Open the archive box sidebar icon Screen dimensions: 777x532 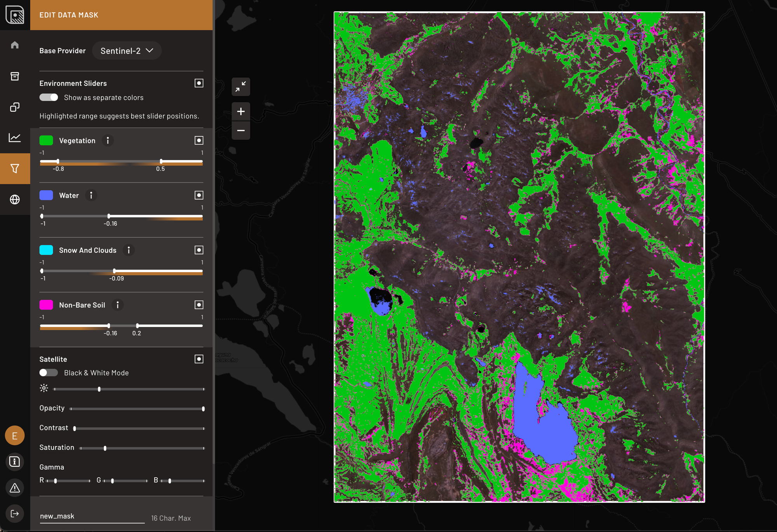coord(15,76)
